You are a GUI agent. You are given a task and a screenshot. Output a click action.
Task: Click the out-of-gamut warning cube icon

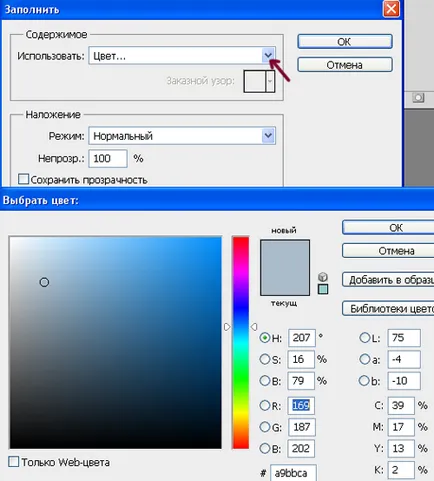click(x=323, y=277)
